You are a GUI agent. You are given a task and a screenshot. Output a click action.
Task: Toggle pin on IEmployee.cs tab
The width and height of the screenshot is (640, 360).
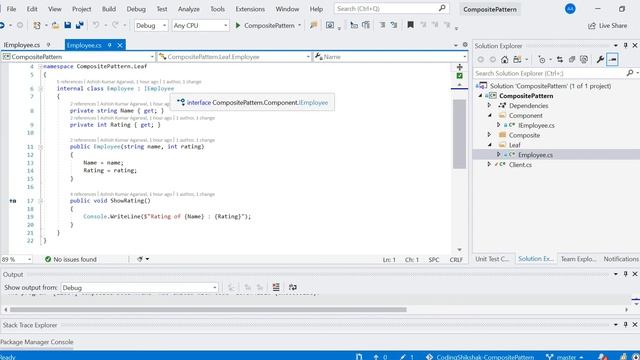tap(48, 45)
